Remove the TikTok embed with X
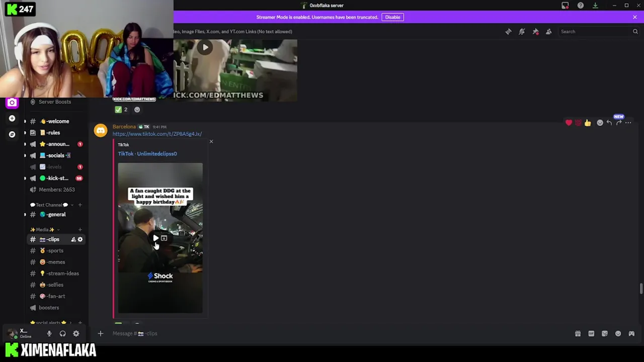Viewport: 644px width, 362px height. click(211, 141)
